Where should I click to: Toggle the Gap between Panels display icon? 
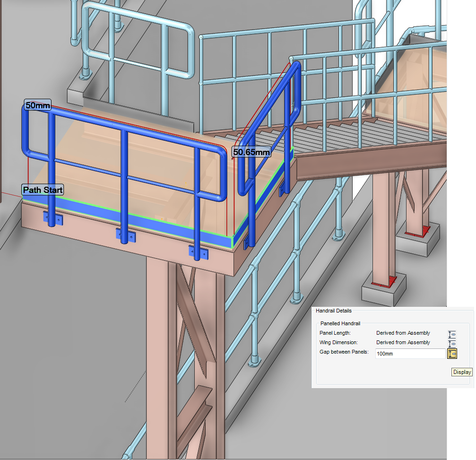click(452, 354)
